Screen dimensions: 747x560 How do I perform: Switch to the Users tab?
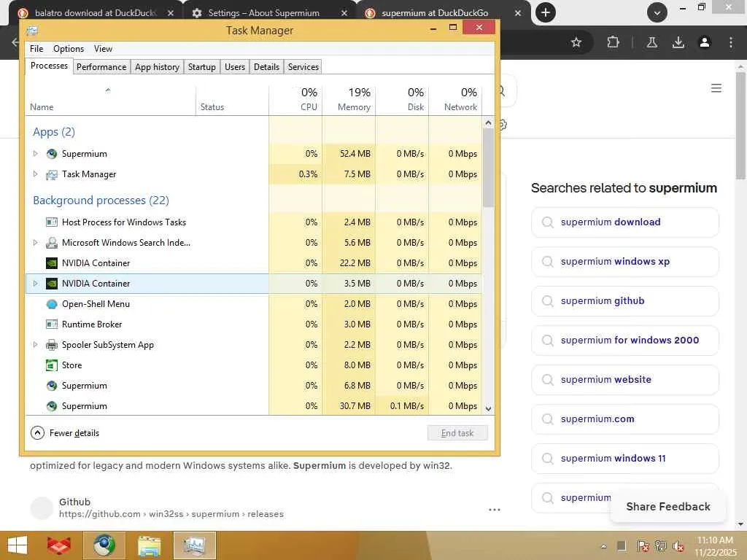(x=235, y=67)
